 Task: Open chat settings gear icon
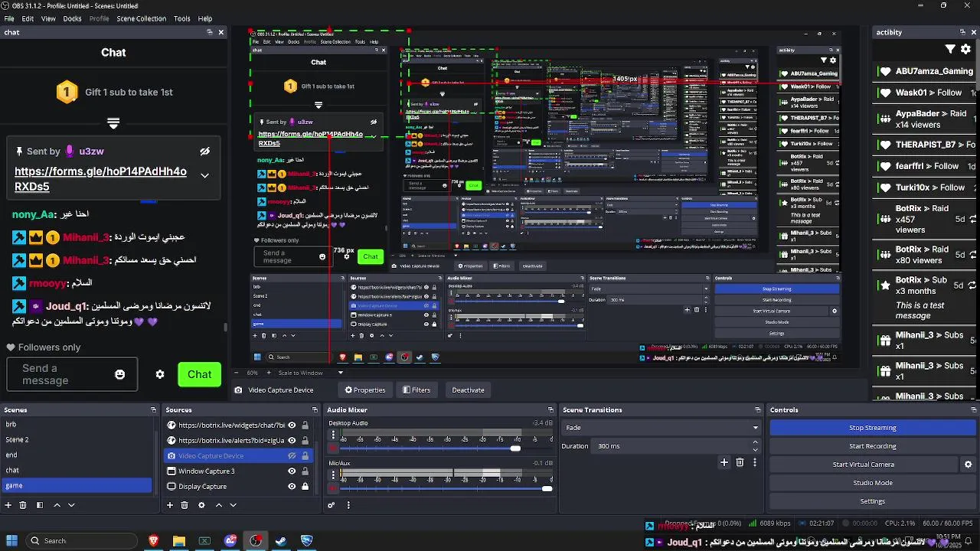point(160,374)
